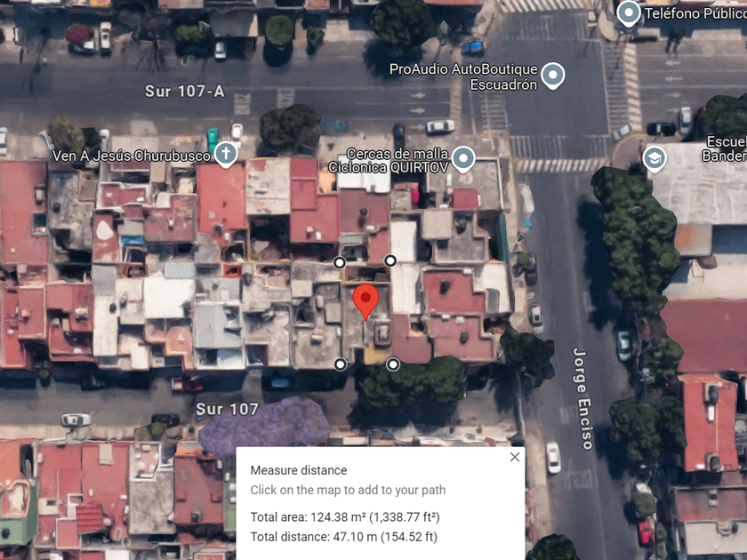Click Cercas de malla Ciclonica QUIRTOV pin
This screenshot has height=560, width=747.
[x=463, y=158]
